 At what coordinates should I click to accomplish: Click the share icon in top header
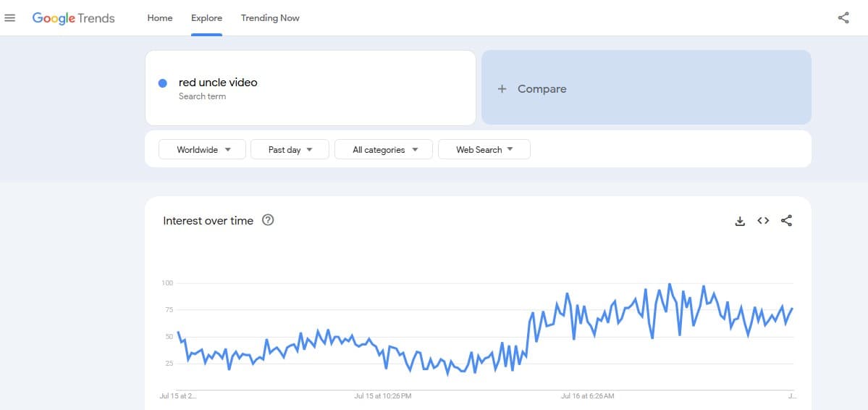pos(843,18)
